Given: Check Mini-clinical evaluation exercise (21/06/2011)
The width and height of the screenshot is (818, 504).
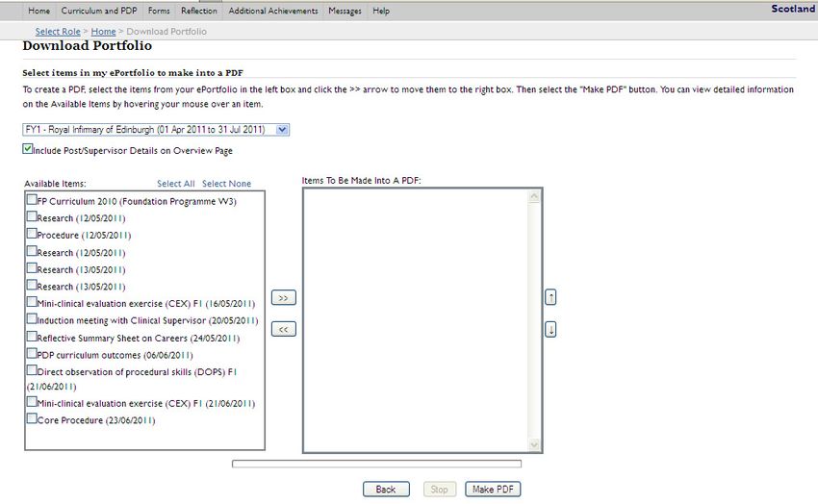Looking at the screenshot, I should [32, 402].
